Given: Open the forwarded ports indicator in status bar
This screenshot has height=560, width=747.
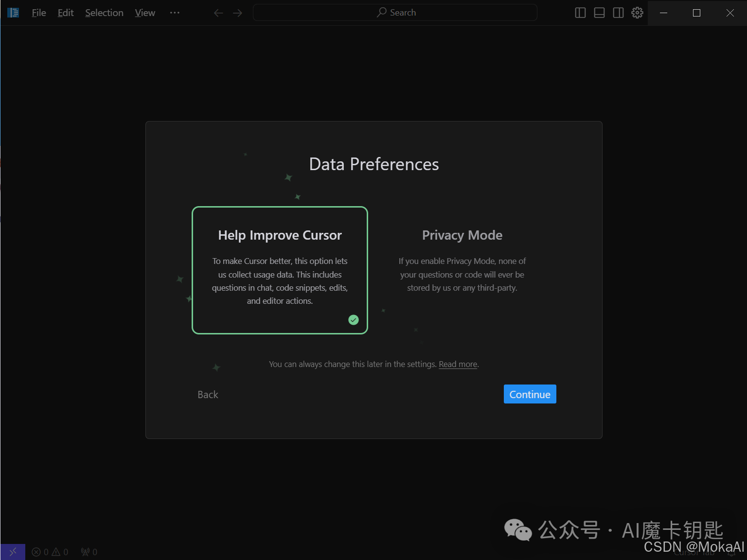Looking at the screenshot, I should coord(89,552).
